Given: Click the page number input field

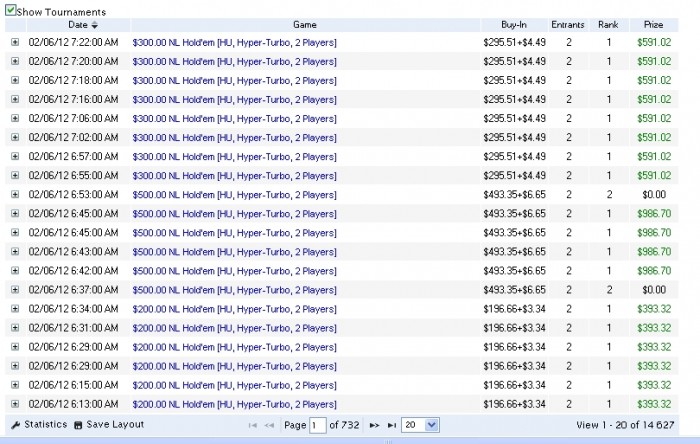Looking at the screenshot, I should tap(317, 425).
